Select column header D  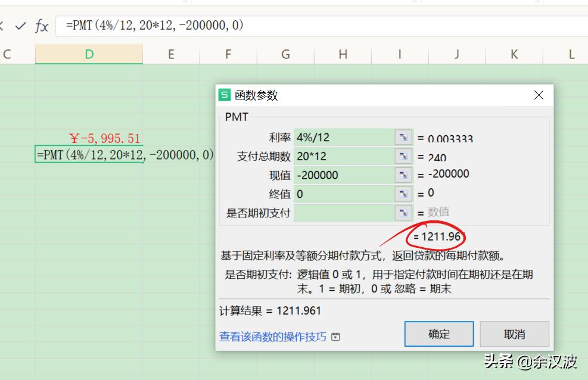[x=88, y=54]
